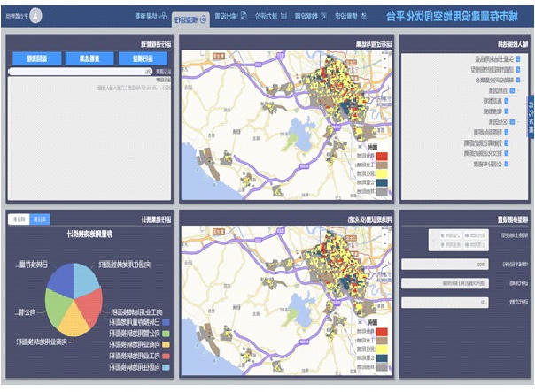This screenshot has width=535, height=392.
Task: Open the 情景设定 navigation item
Action: (351, 16)
